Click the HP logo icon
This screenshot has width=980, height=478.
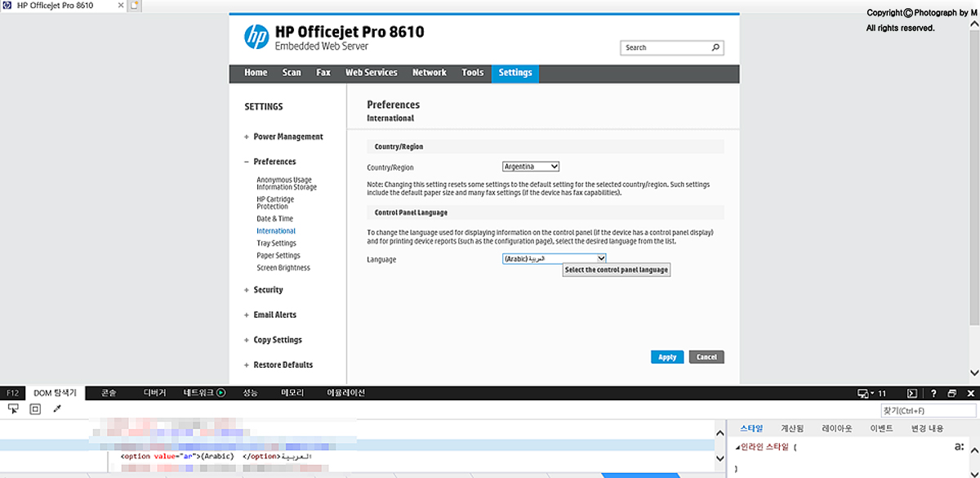pos(256,37)
